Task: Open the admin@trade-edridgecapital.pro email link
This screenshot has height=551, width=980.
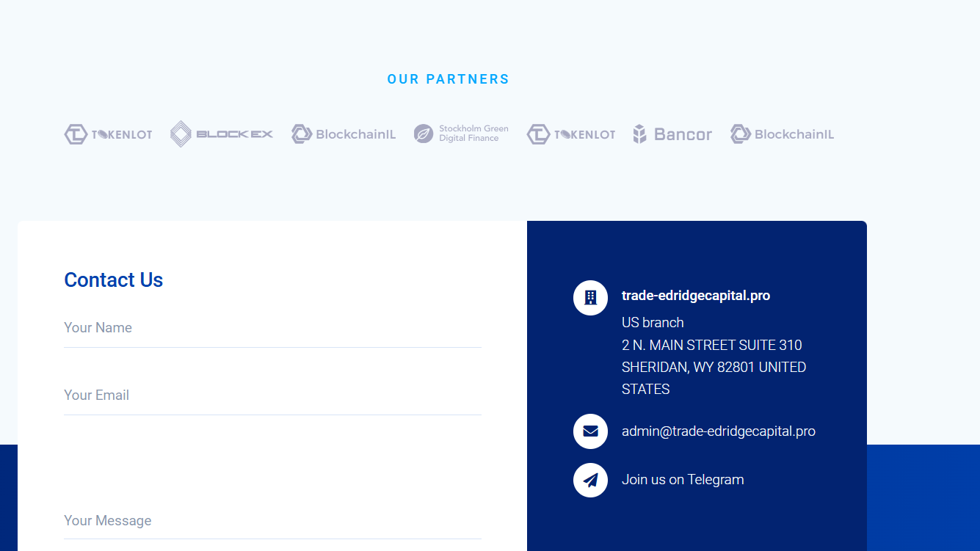Action: (719, 431)
